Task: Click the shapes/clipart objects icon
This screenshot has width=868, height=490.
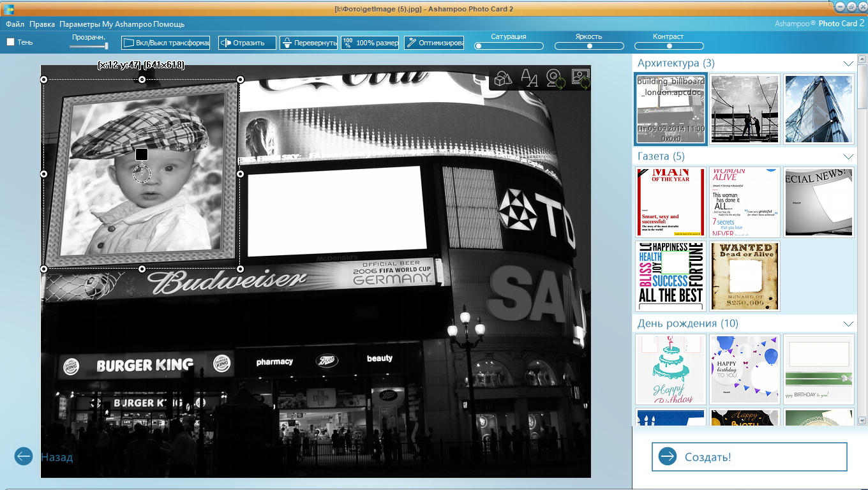Action: pos(504,78)
